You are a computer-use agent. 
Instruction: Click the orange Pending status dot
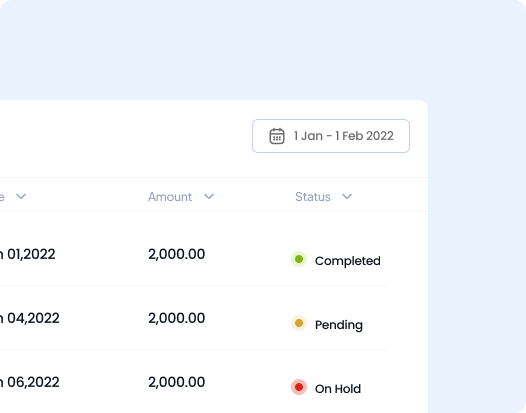(299, 323)
